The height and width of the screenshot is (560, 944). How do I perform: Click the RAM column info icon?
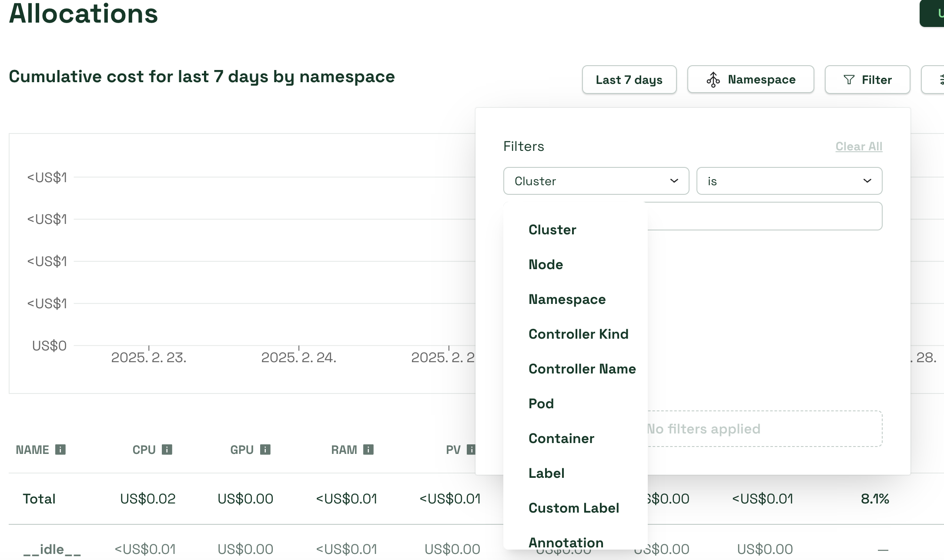click(x=368, y=450)
